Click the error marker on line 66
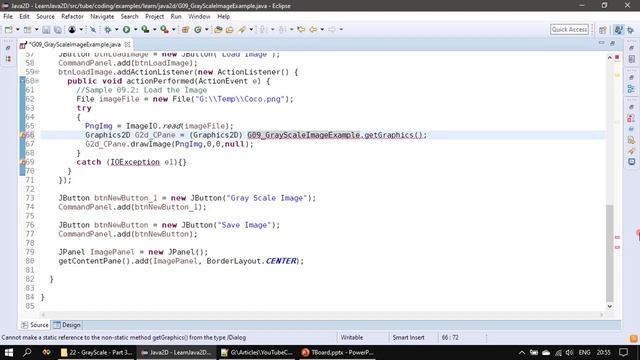The width and height of the screenshot is (640, 360). tap(23, 135)
